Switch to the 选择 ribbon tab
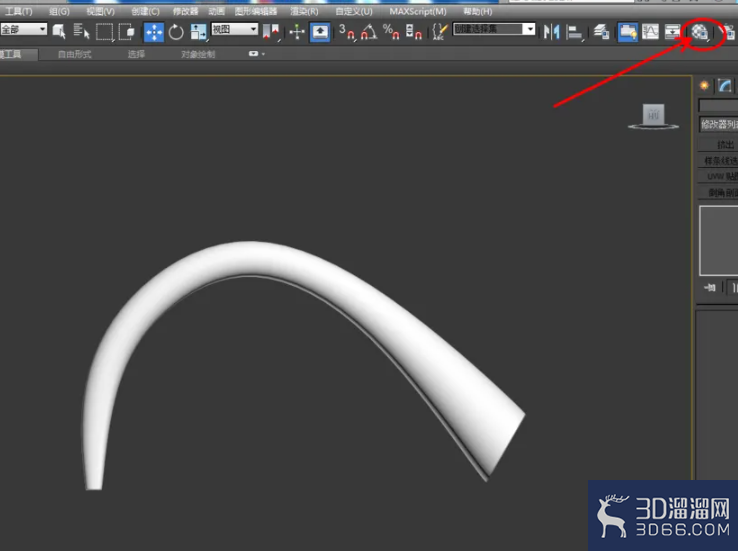The height and width of the screenshot is (551, 738). coord(136,55)
